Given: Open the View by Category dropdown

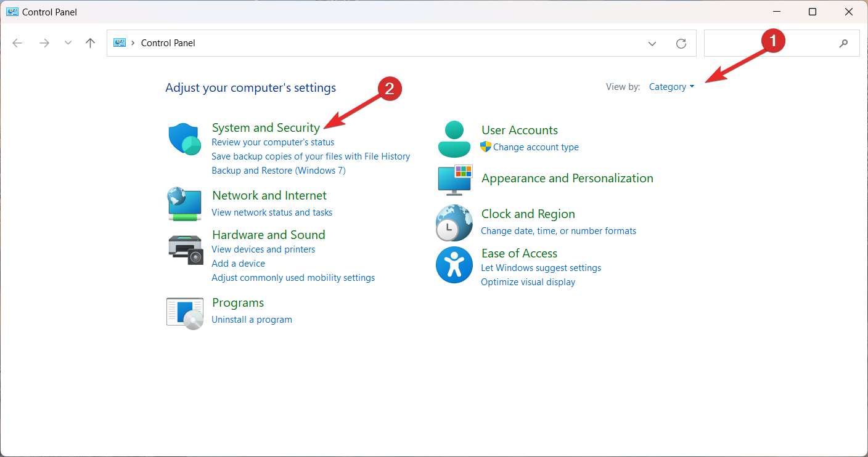Looking at the screenshot, I should point(671,87).
